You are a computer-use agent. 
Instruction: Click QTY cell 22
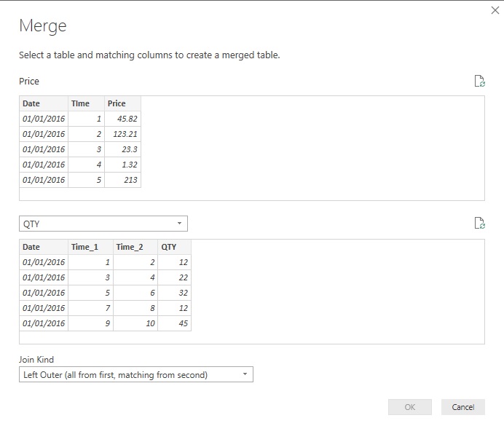pyautogui.click(x=175, y=277)
